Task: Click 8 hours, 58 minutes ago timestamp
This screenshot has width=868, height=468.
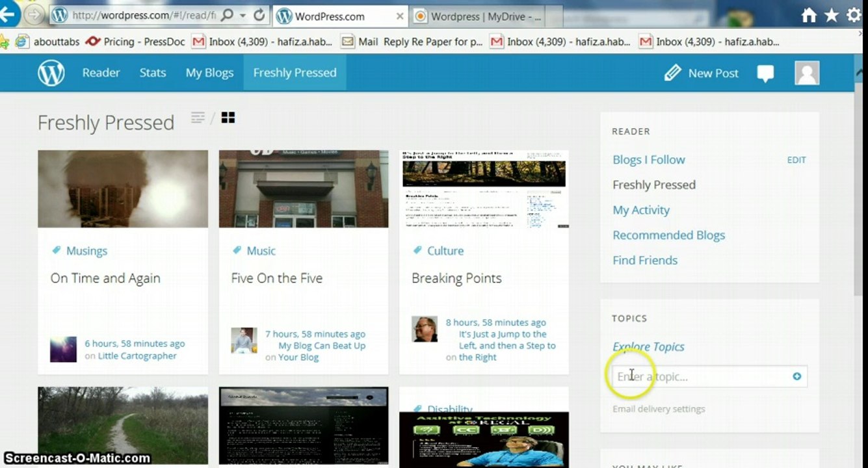Action: click(496, 322)
